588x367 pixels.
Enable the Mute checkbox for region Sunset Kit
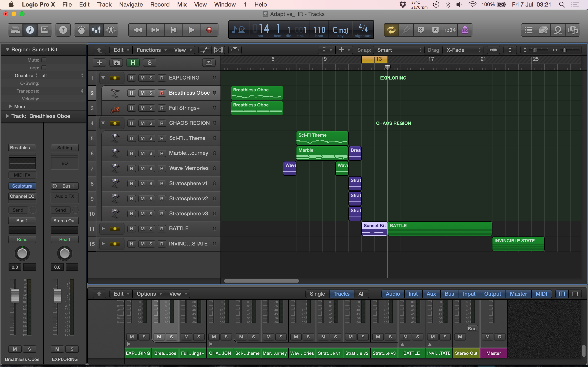pyautogui.click(x=44, y=60)
